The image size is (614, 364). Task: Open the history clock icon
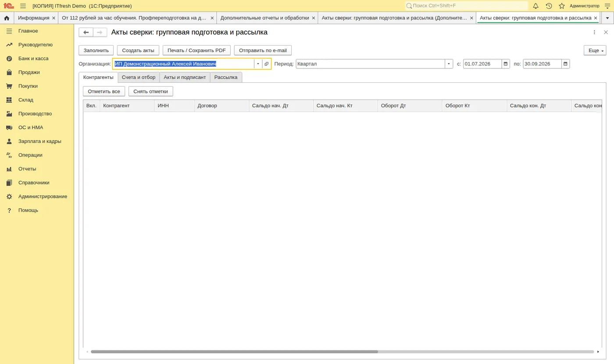tap(549, 6)
